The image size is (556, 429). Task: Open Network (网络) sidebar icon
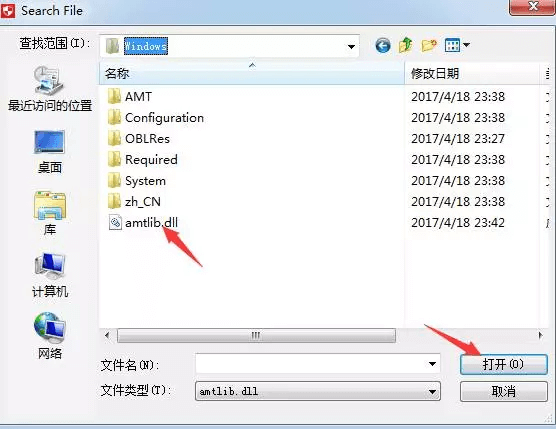point(50,336)
